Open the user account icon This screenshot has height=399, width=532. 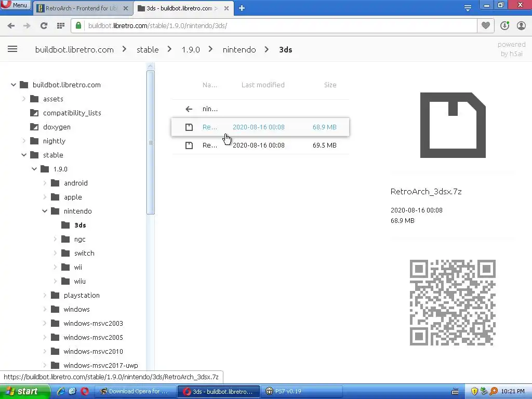pos(521,25)
